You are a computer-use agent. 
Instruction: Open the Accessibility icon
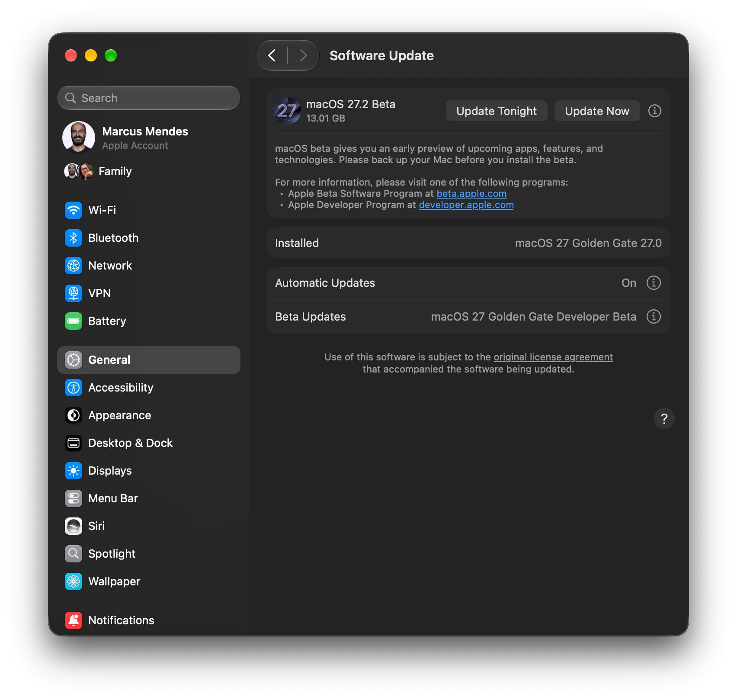74,388
